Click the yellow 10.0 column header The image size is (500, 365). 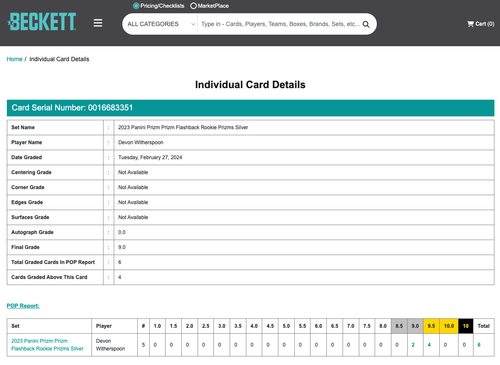coord(449,326)
